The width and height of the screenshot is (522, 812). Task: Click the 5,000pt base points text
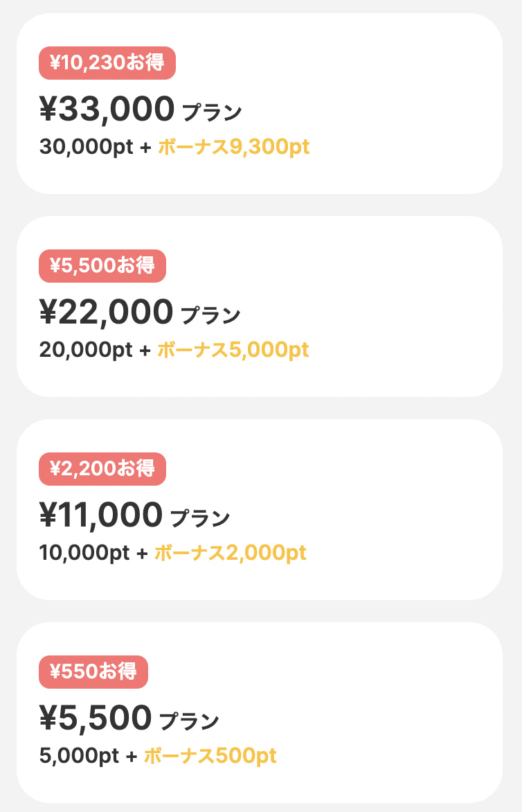pyautogui.click(x=80, y=756)
